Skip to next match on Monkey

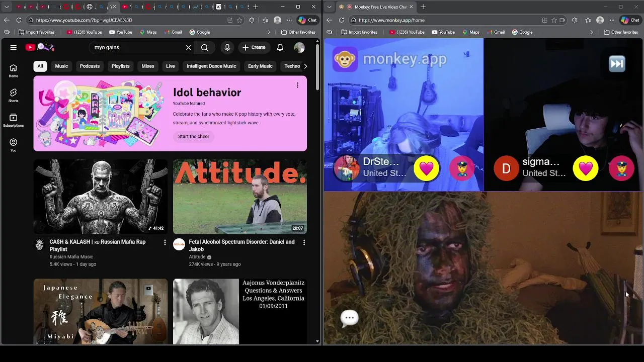(x=617, y=64)
